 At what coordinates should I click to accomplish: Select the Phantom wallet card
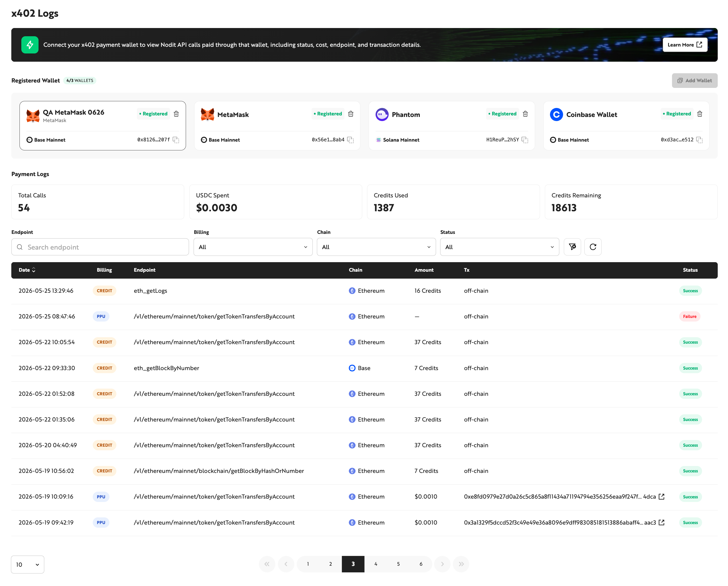tap(452, 126)
